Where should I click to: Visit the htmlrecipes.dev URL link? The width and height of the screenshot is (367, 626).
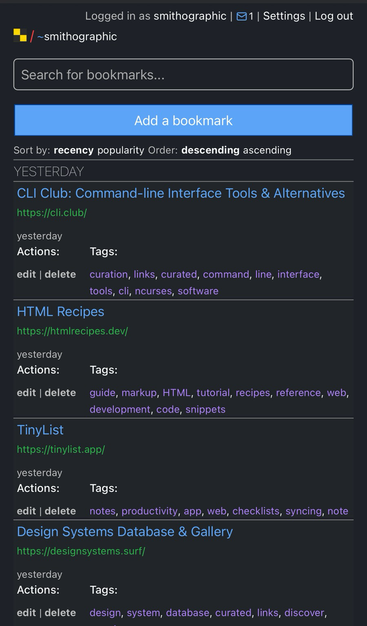click(x=72, y=331)
